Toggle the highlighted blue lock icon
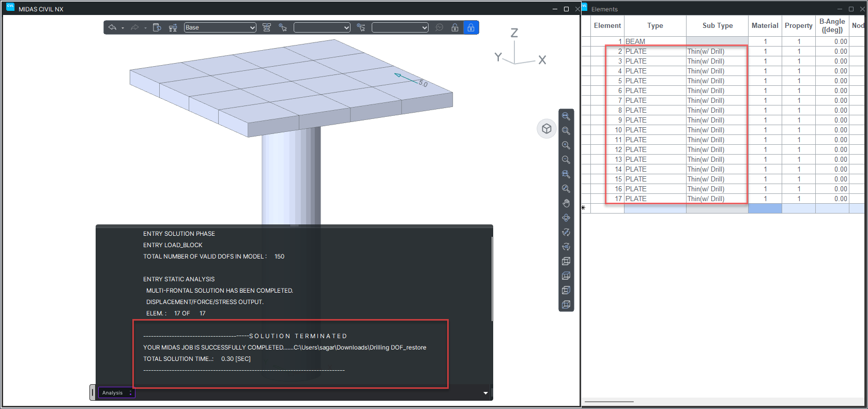The width and height of the screenshot is (868, 409). click(x=471, y=27)
